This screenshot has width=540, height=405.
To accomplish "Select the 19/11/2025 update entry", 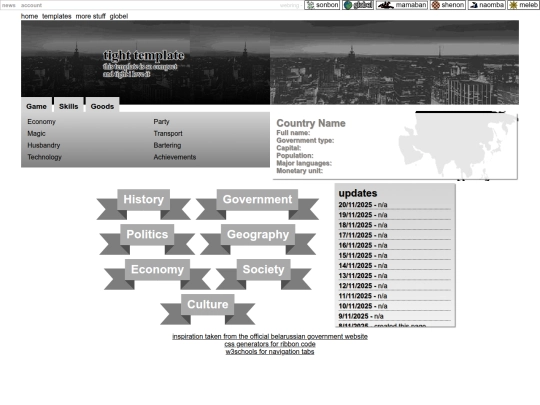I will (395, 215).
